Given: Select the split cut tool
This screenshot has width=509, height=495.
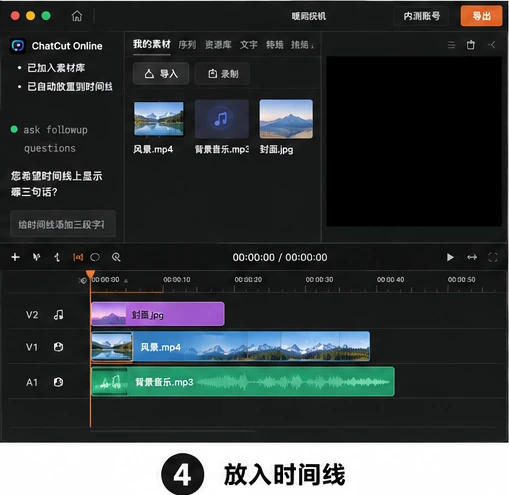Looking at the screenshot, I should click(57, 257).
